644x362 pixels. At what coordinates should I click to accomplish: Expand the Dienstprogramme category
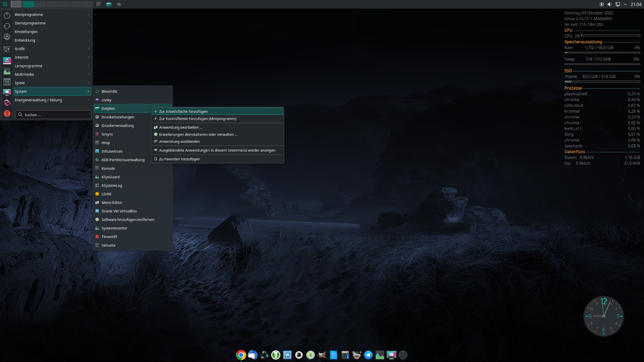[52, 23]
